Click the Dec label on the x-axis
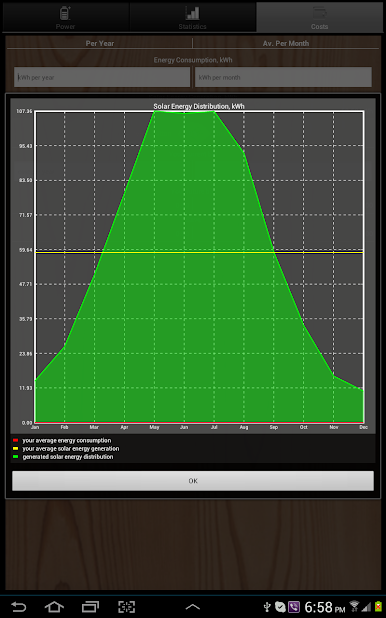The image size is (386, 618). coord(364,427)
